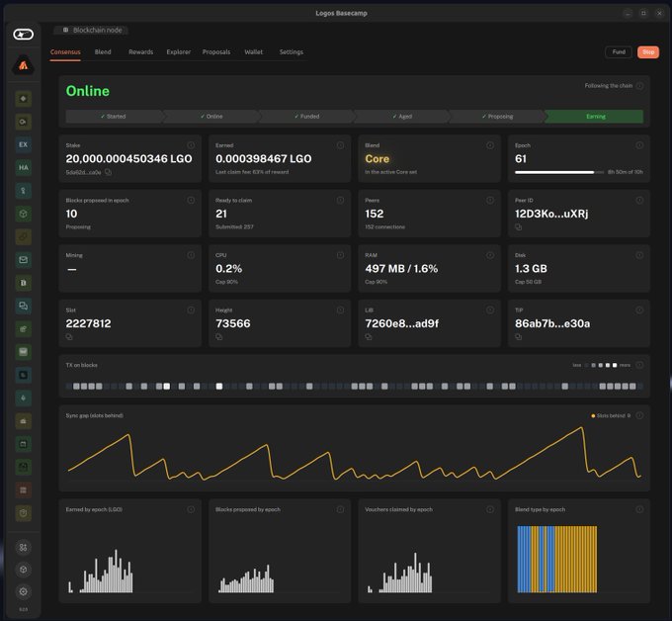The image size is (672, 621).
Task: Click the Stake value 20,000.000450346 LGO
Action: point(128,158)
